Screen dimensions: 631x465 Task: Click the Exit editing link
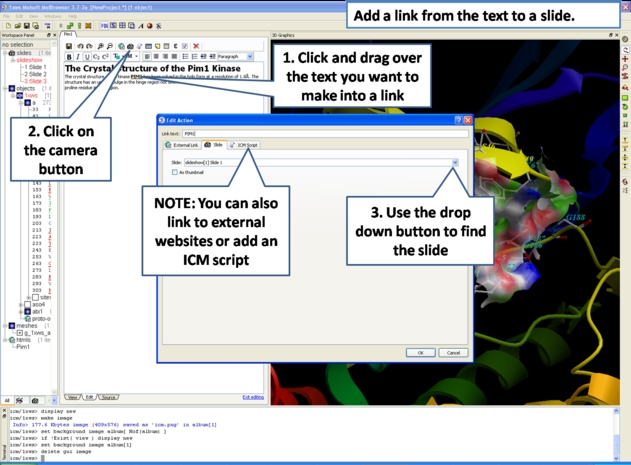pyautogui.click(x=254, y=397)
